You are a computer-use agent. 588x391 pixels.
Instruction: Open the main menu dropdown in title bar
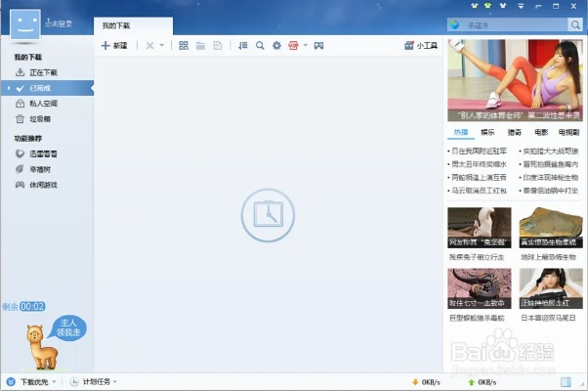click(521, 6)
